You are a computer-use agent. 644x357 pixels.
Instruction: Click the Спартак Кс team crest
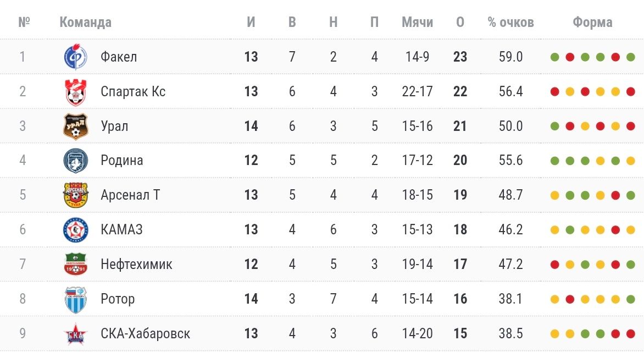click(x=75, y=91)
